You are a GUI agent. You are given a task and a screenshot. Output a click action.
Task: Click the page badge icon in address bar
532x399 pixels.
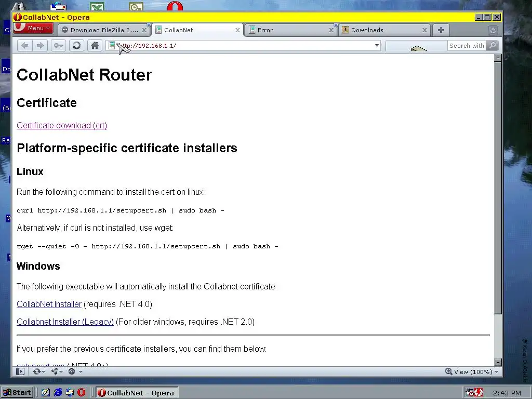tap(112, 46)
